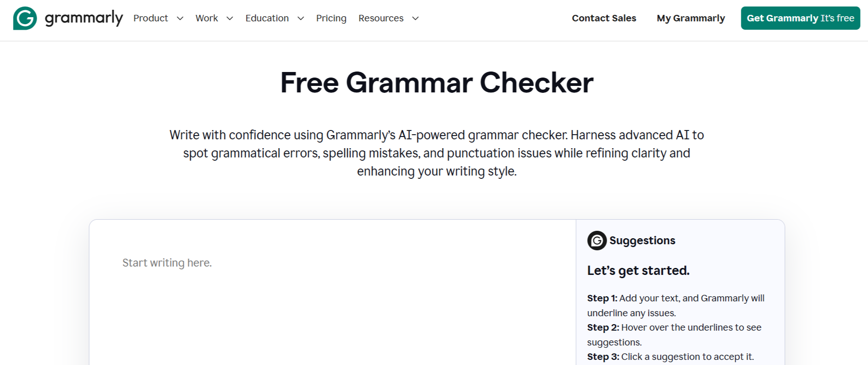Click the Step 1 instruction text

[x=676, y=306]
